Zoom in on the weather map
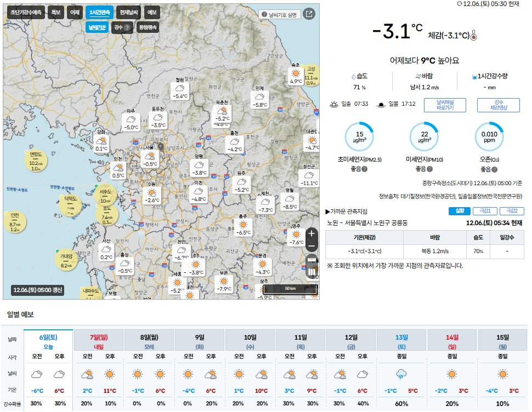This screenshot has width=532, height=412. coord(312,233)
